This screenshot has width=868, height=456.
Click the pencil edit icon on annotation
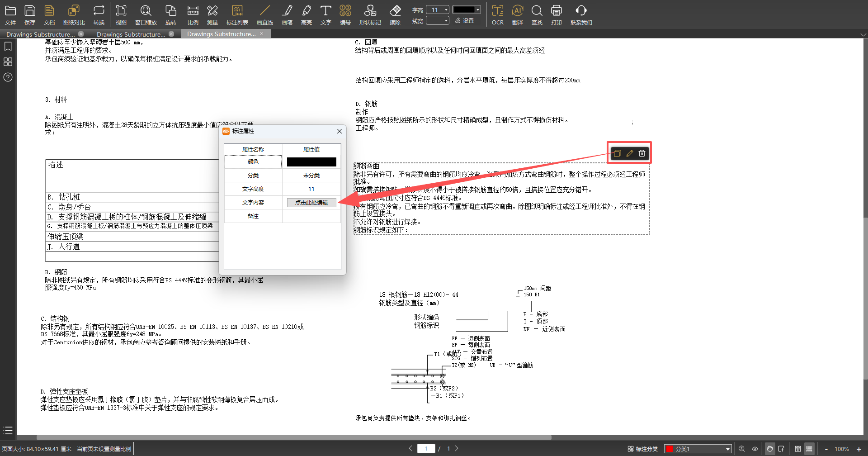pos(630,153)
